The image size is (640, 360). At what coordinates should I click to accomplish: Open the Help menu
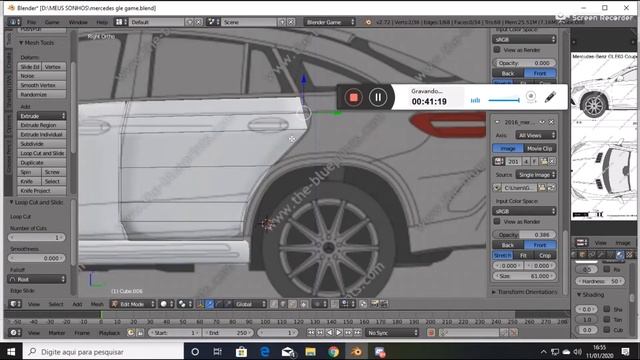click(x=102, y=22)
